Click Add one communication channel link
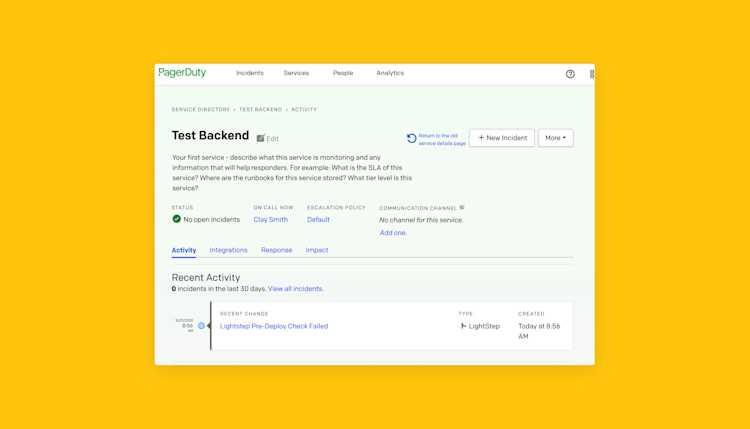750x429 pixels. (x=393, y=233)
